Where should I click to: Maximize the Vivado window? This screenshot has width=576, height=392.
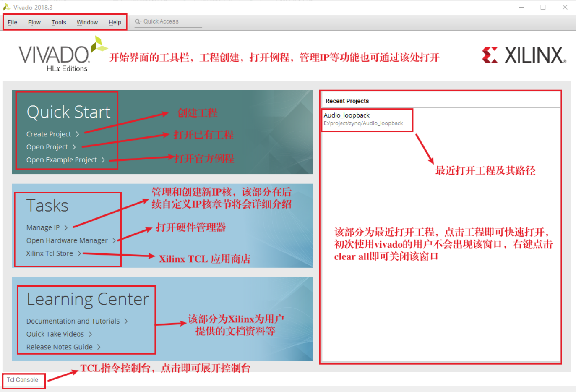(543, 7)
